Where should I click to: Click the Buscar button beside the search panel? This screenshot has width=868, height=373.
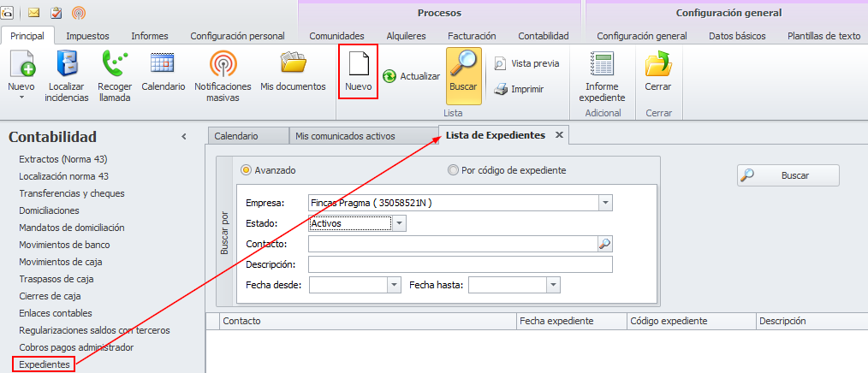pyautogui.click(x=788, y=175)
